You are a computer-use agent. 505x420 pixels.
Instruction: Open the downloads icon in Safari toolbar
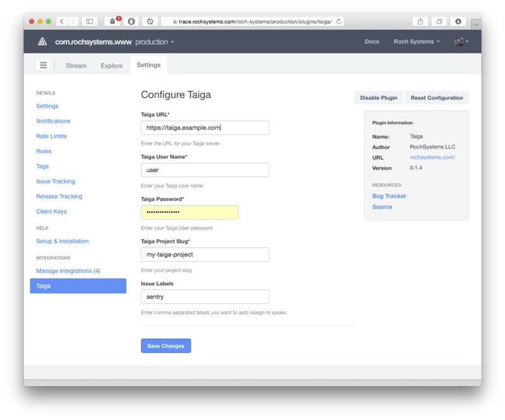click(458, 21)
